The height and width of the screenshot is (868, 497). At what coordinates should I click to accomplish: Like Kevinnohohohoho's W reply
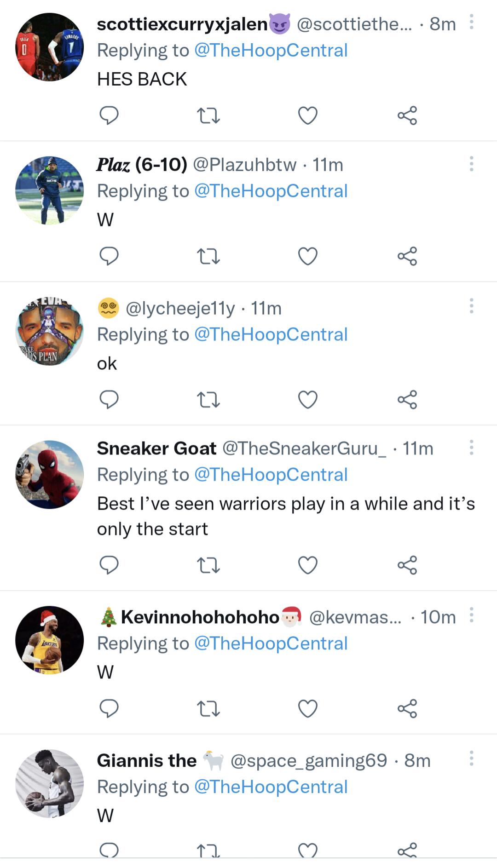point(307,708)
